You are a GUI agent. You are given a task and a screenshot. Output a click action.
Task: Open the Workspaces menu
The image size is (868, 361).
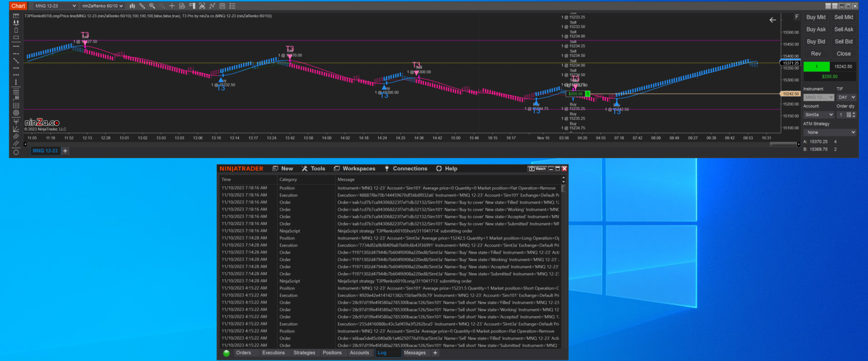(x=354, y=169)
